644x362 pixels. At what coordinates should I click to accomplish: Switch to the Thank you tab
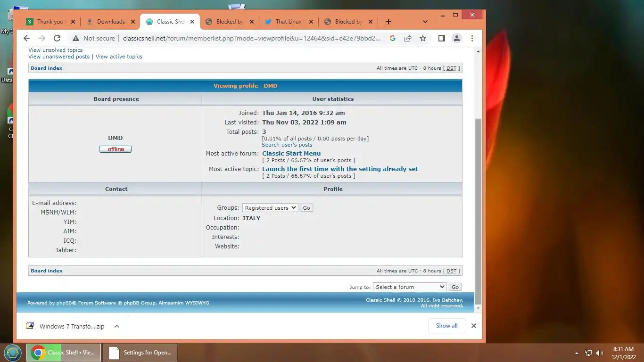tap(50, 22)
